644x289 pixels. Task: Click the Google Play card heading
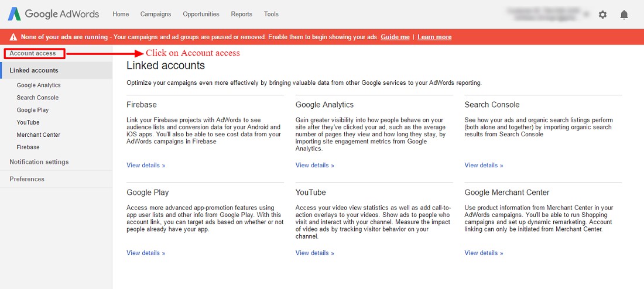(x=148, y=192)
